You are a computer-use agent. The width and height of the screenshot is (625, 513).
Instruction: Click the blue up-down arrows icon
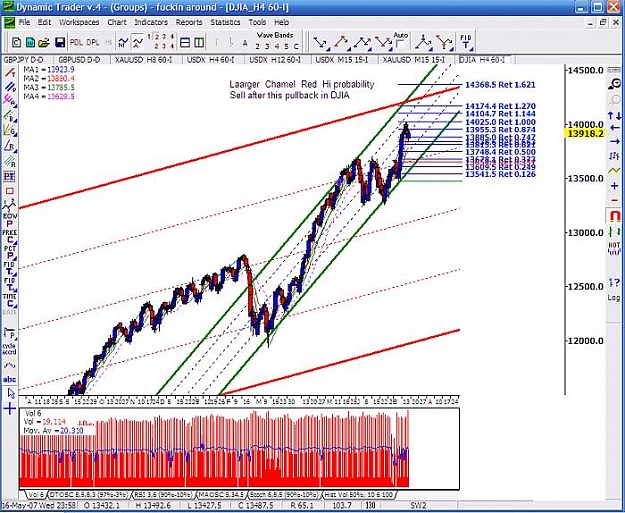614,116
